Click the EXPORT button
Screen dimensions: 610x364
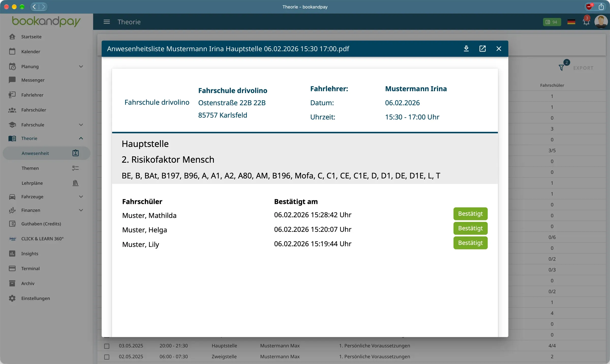pos(583,68)
